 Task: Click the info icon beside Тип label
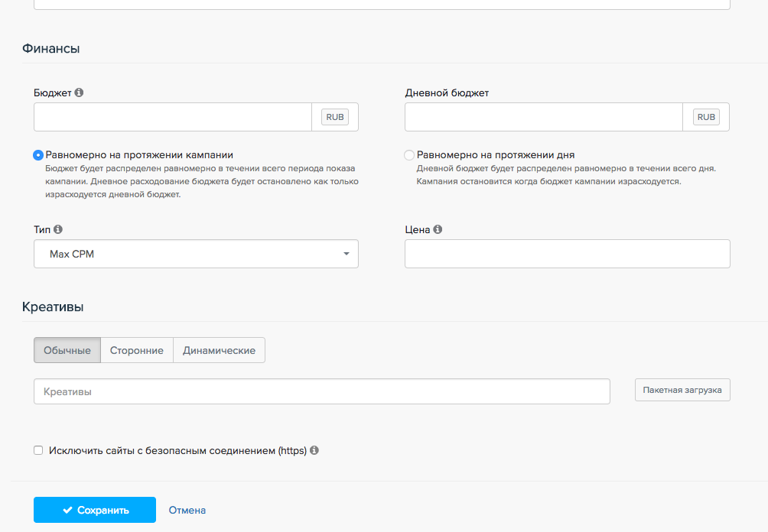click(x=59, y=229)
